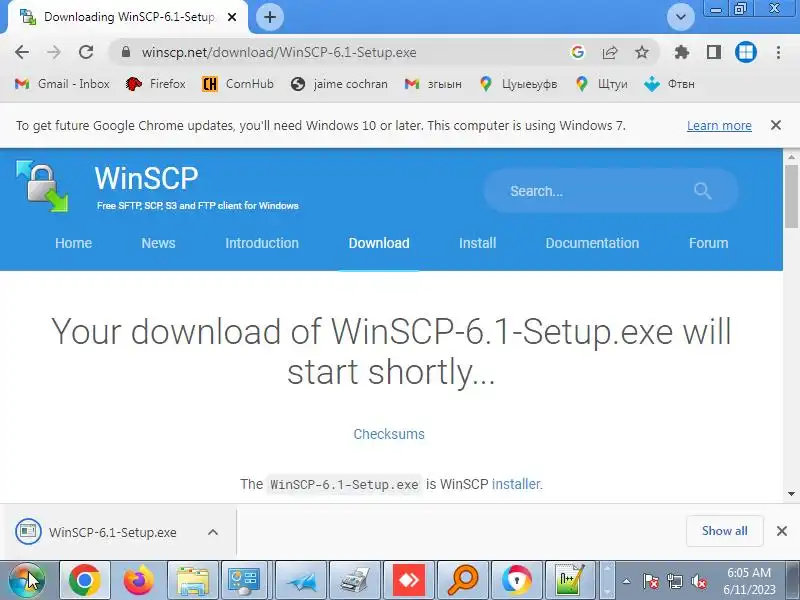Open the Documentation menu item
The width and height of the screenshot is (800, 600).
pos(592,243)
